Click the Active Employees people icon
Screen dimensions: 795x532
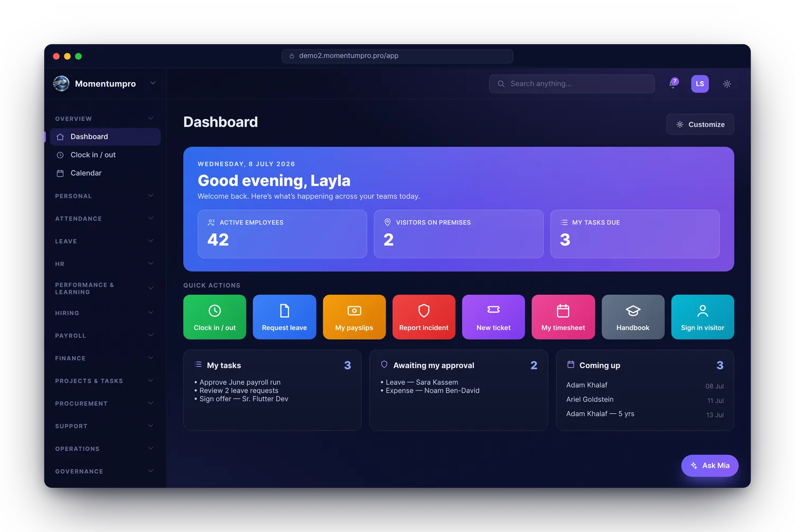[x=211, y=223]
